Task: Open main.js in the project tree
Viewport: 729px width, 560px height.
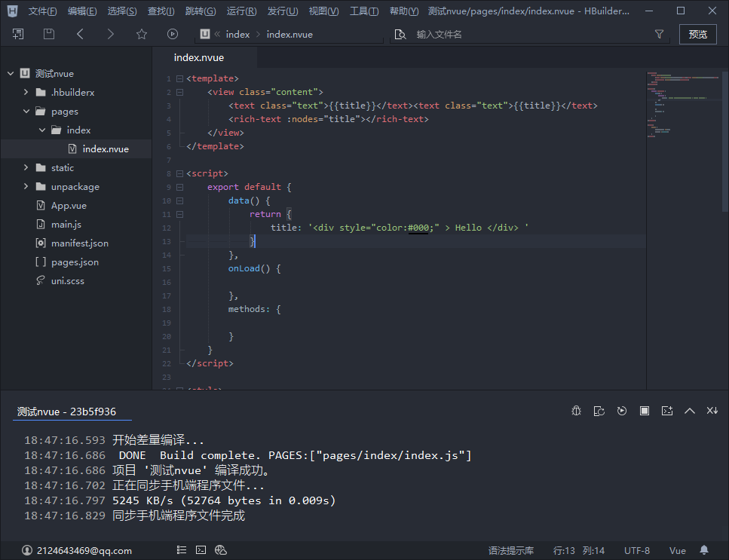Action: tap(66, 225)
